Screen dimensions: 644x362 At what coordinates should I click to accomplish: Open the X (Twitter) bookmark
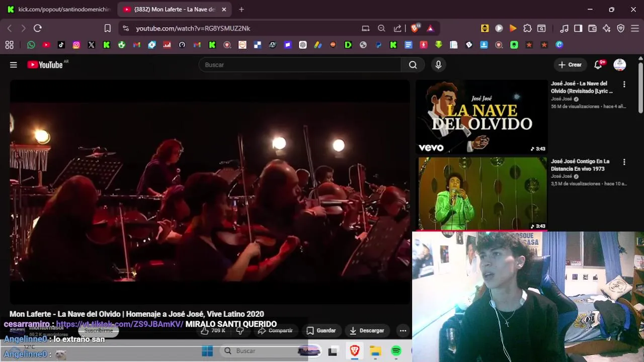(92, 45)
